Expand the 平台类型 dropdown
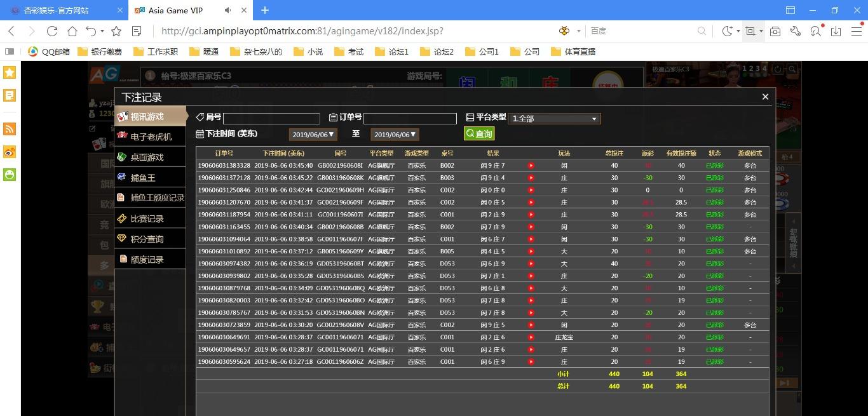 click(553, 119)
